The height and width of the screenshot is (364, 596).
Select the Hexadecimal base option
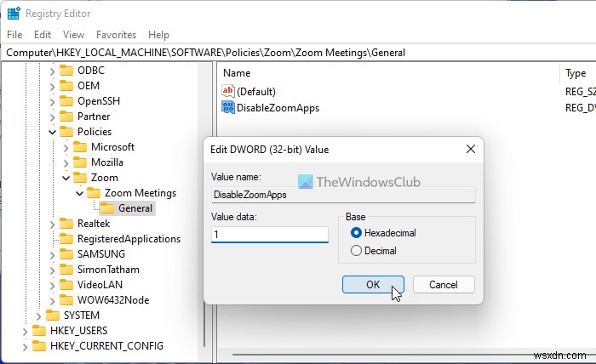coord(383,233)
